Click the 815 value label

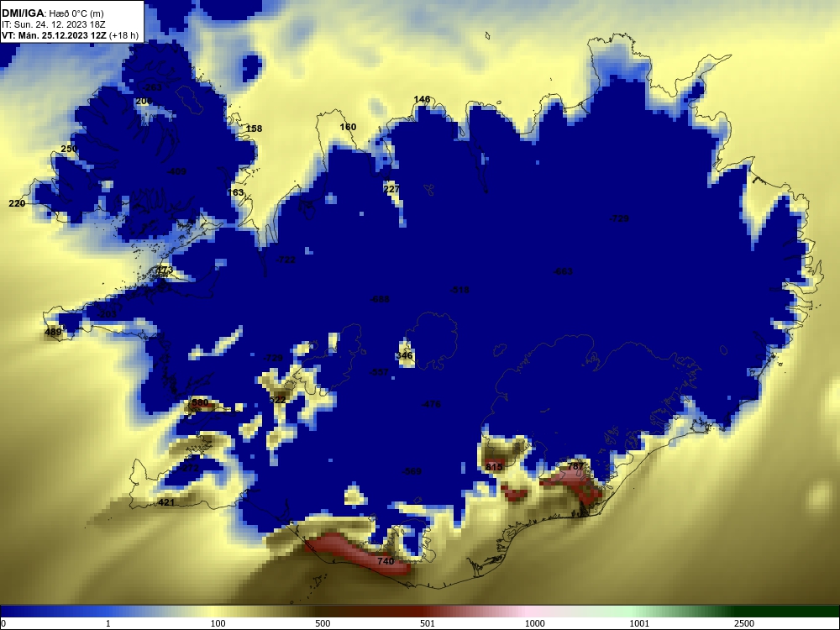(494, 467)
